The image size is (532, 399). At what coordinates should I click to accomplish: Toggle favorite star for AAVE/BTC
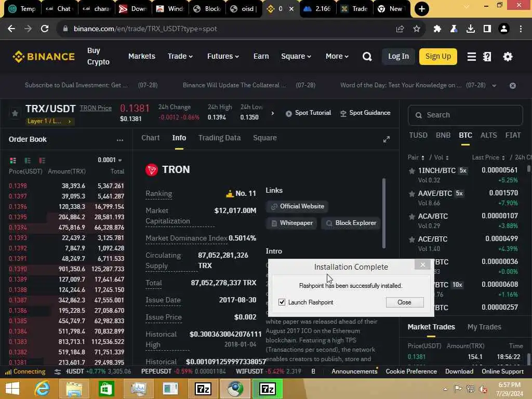click(x=412, y=194)
